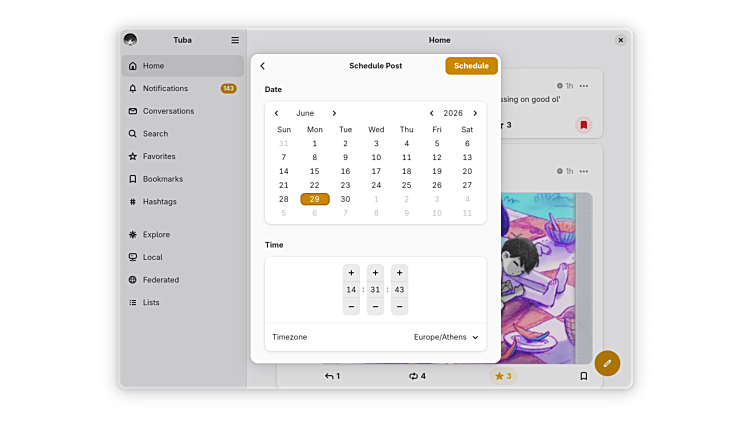Screen dimensions: 752x423
Task: Toggle the red bookmark on the first post
Action: tap(584, 125)
